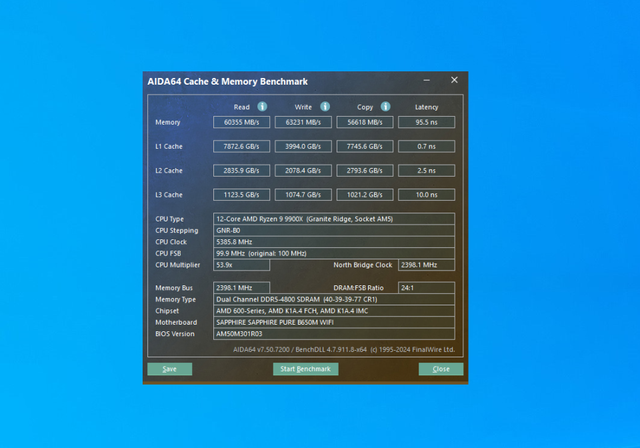Click the Memory Latency 95.5 ns field
Viewport: 640px width, 448px height.
coord(427,122)
